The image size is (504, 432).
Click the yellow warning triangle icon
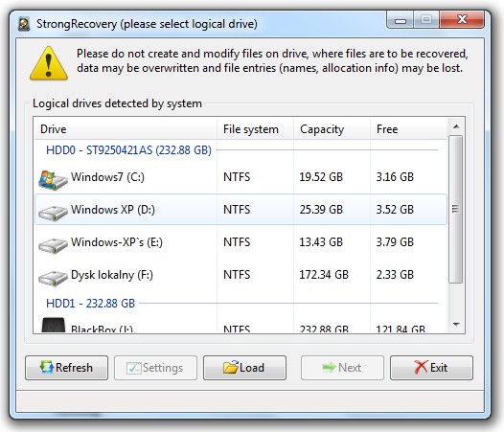tap(49, 63)
